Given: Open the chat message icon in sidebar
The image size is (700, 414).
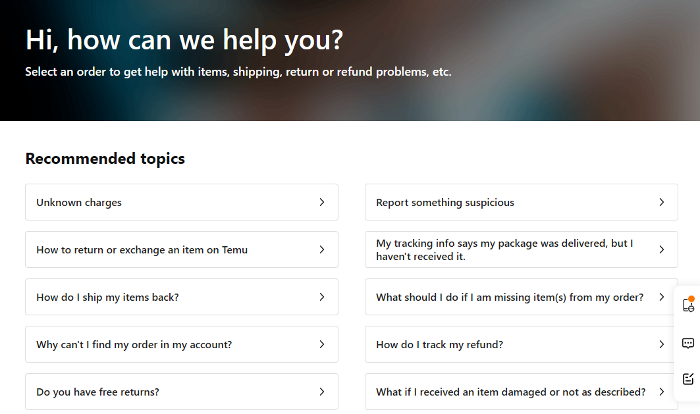Looking at the screenshot, I should click(x=688, y=343).
